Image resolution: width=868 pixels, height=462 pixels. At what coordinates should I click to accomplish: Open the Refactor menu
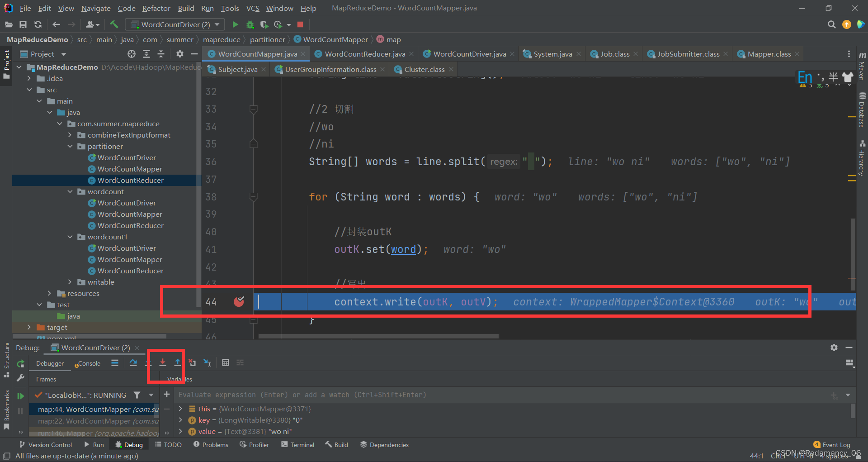[156, 8]
